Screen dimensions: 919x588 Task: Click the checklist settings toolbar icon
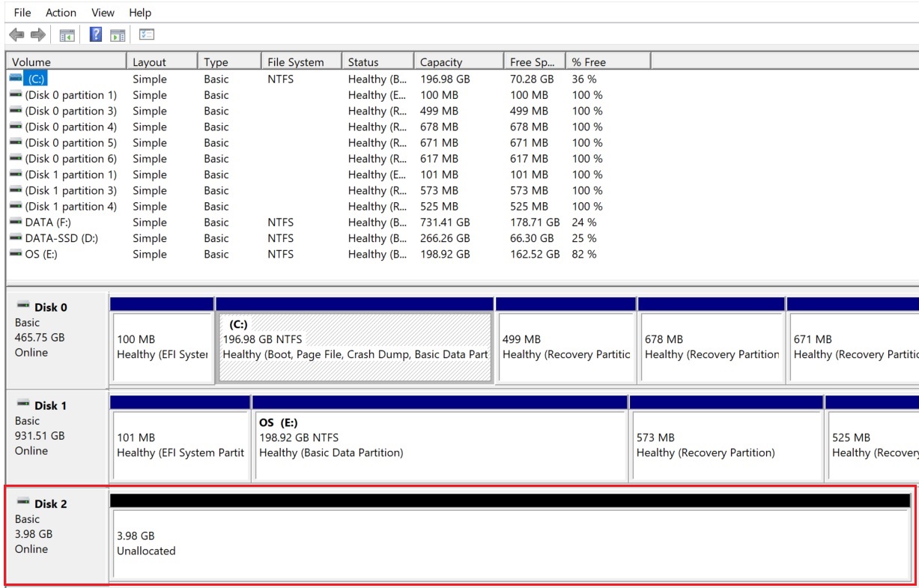click(147, 34)
